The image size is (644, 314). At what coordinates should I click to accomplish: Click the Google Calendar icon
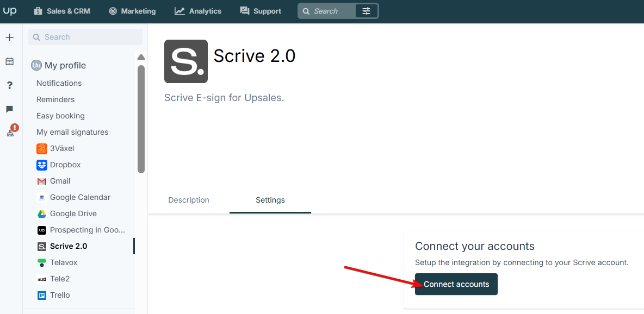click(x=41, y=197)
